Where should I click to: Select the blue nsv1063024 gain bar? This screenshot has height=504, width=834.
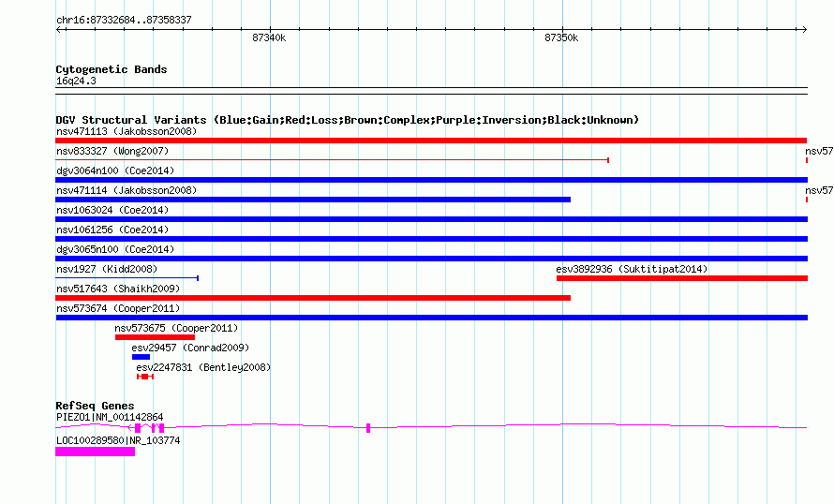431,219
